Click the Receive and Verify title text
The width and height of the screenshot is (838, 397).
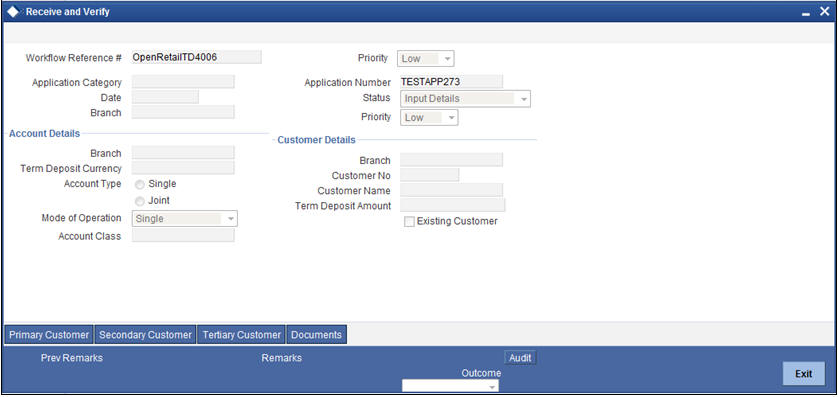click(x=68, y=11)
